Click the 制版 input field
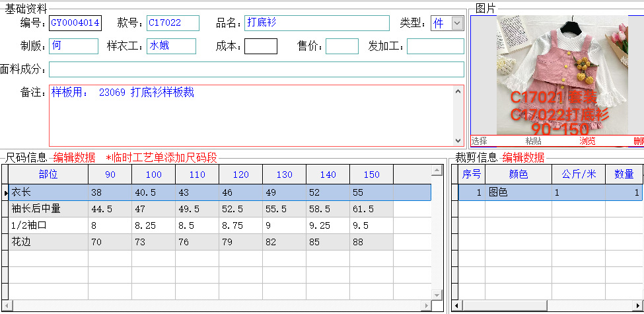 [x=73, y=46]
